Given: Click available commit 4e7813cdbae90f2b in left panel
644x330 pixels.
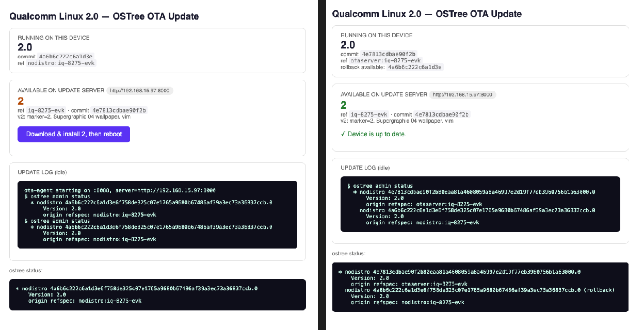Looking at the screenshot, I should pyautogui.click(x=119, y=110).
